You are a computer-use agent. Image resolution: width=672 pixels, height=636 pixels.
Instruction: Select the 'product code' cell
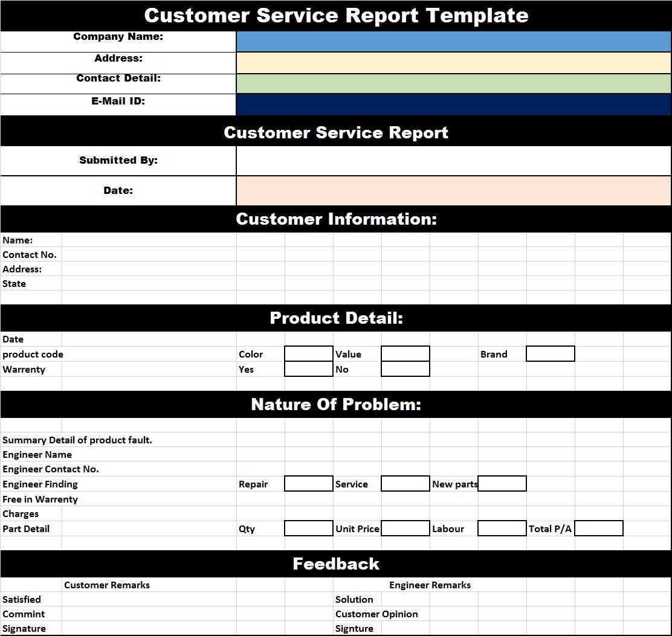(x=33, y=354)
